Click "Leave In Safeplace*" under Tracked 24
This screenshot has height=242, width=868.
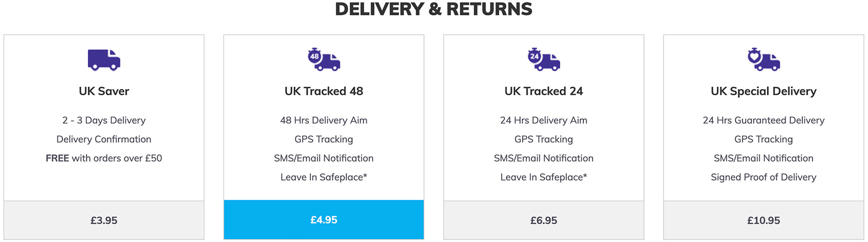click(544, 177)
